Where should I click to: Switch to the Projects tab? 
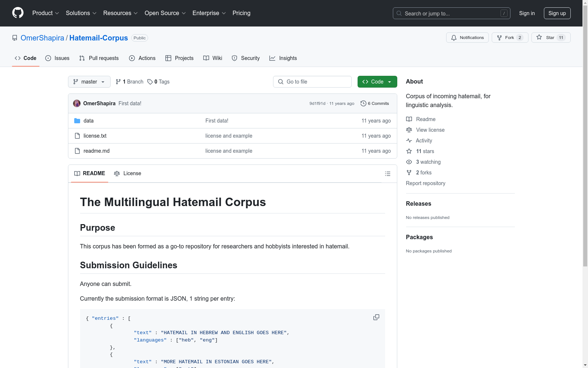[179, 58]
